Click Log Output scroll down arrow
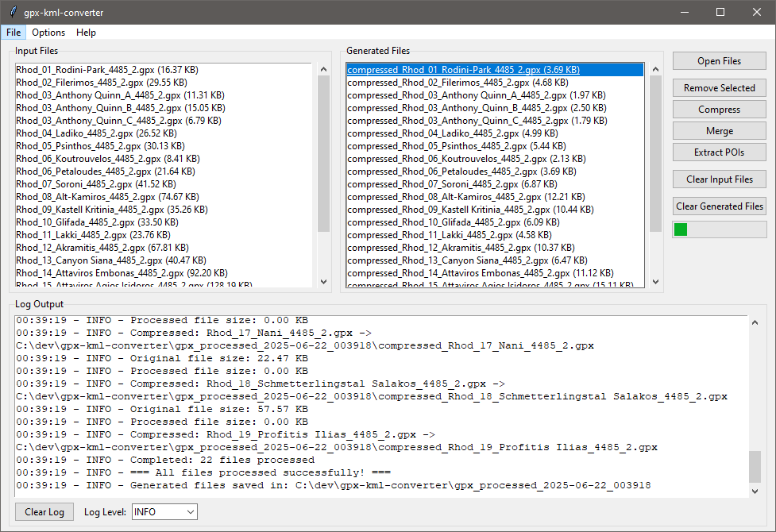The height and width of the screenshot is (532, 776). pos(755,491)
